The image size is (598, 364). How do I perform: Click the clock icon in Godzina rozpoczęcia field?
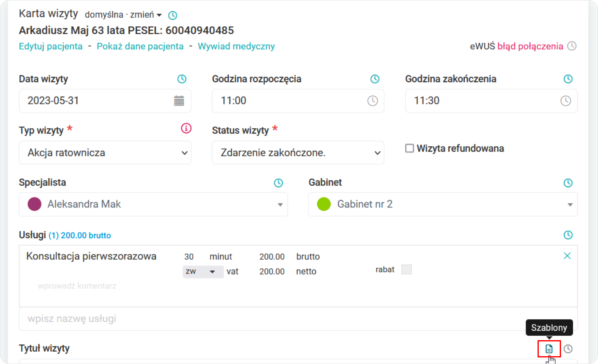tap(372, 101)
